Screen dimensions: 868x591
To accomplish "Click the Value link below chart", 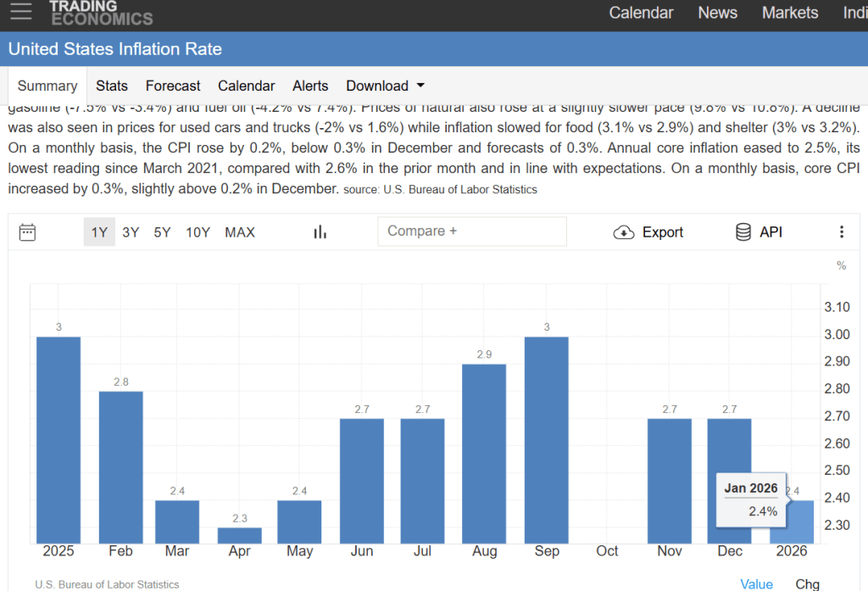I will click(756, 584).
